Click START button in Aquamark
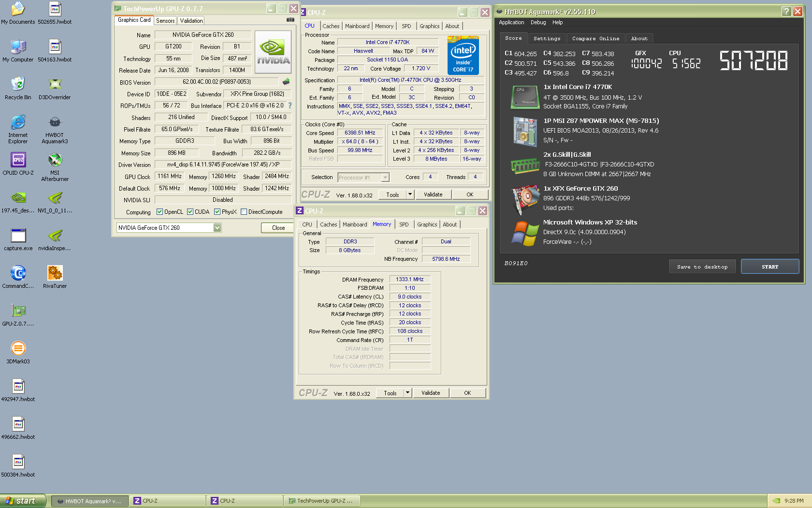Screen dimensions: 812x508 pos(770,267)
